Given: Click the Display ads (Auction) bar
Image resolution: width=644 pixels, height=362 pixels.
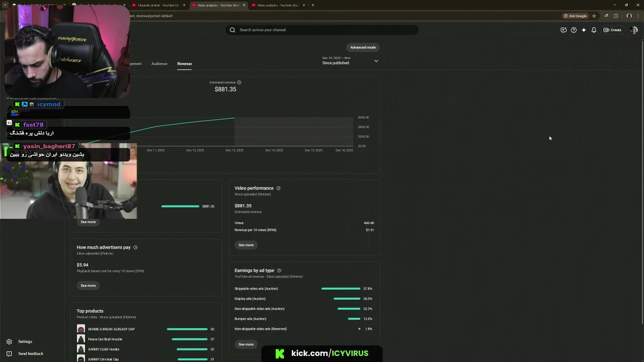Looking at the screenshot, I should click(x=347, y=299).
